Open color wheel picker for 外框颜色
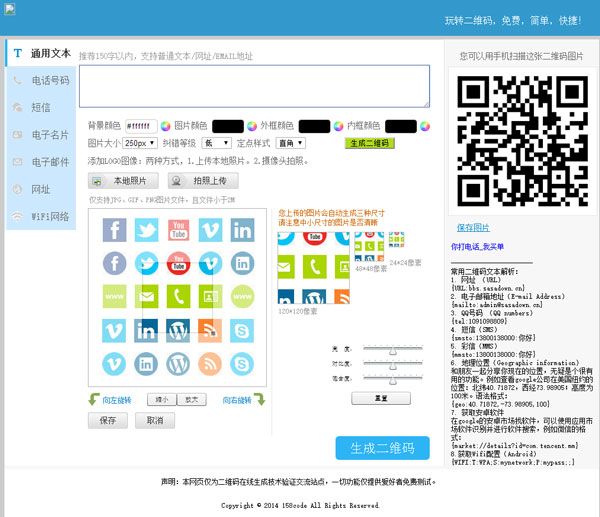 (338, 126)
